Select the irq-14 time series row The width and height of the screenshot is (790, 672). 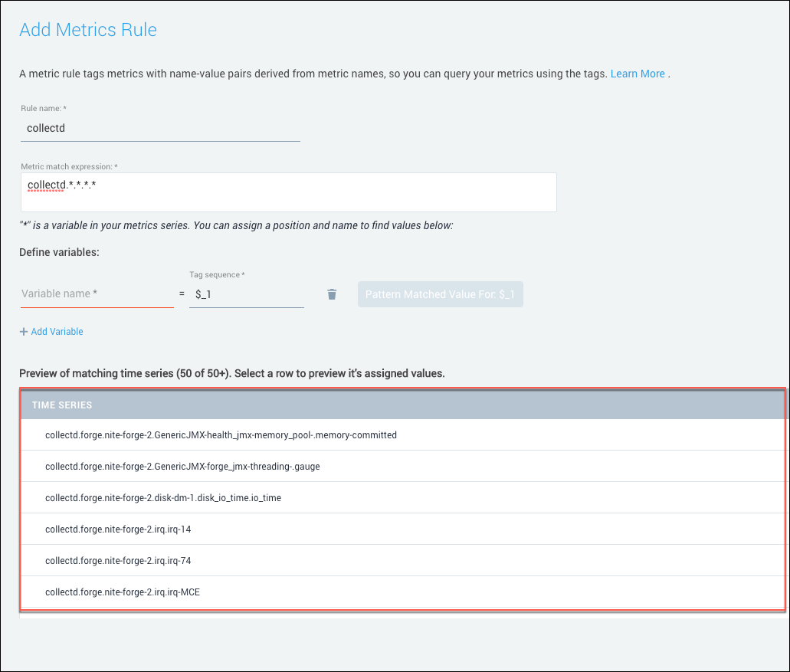(x=118, y=529)
